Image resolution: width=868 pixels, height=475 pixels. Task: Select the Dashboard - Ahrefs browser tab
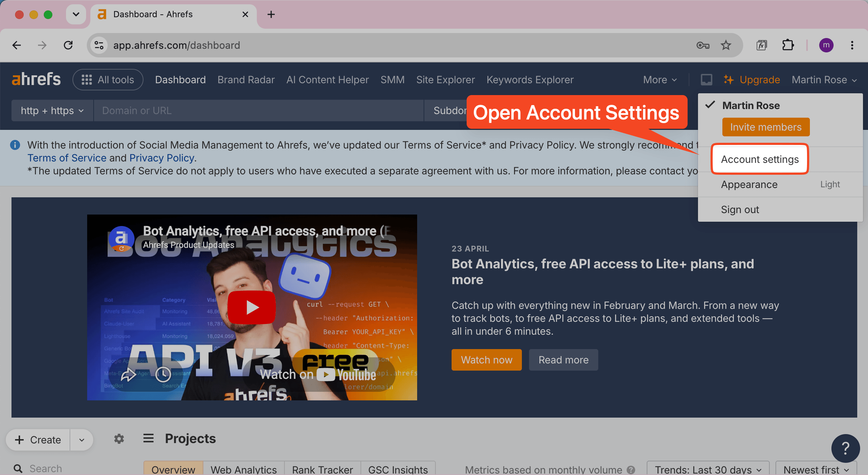point(174,14)
